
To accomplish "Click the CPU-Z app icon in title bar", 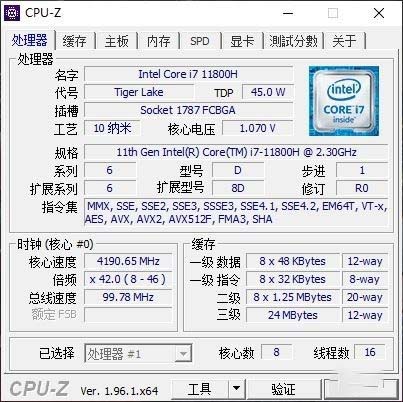I will click(x=12, y=13).
